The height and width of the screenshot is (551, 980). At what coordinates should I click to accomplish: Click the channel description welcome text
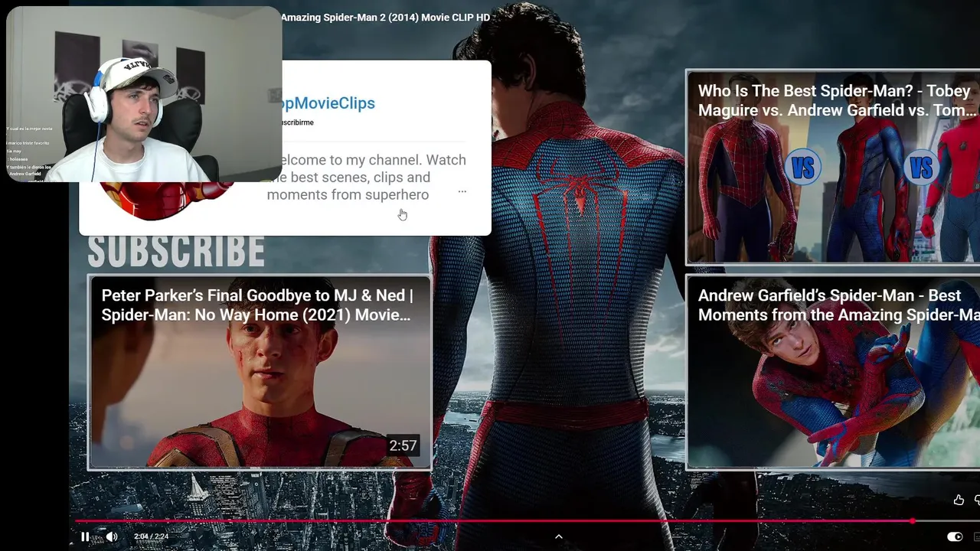point(366,178)
